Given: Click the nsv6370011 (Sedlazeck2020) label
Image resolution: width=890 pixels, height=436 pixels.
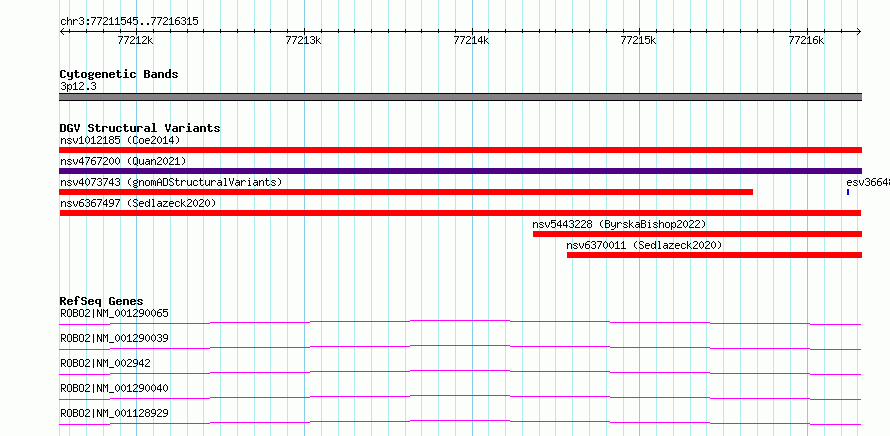Looking at the screenshot, I should (x=644, y=245).
